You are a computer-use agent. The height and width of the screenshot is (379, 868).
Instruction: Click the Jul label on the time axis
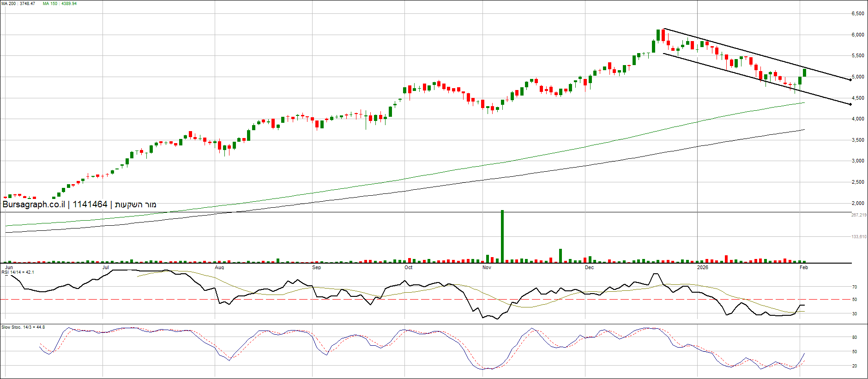(106, 267)
